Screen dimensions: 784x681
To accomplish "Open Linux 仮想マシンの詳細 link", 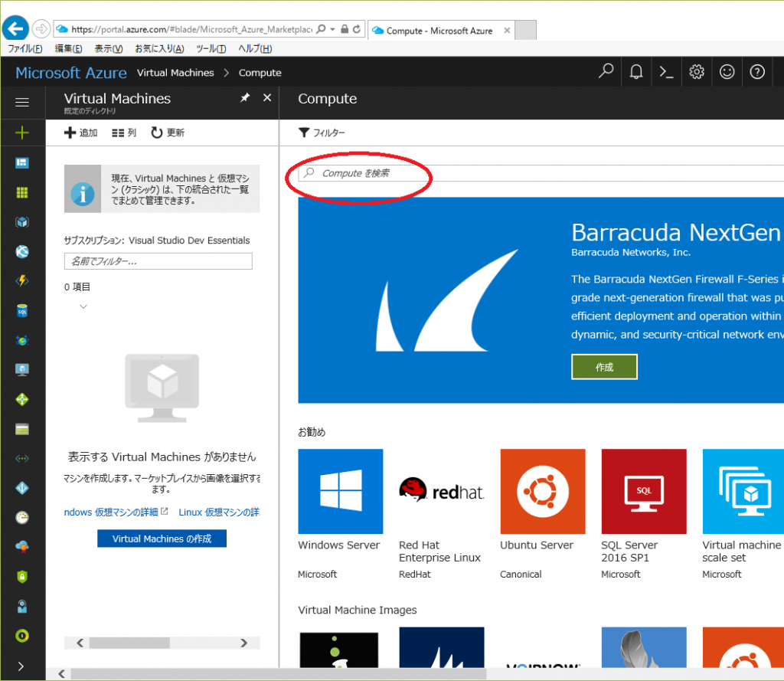I will tap(220, 512).
